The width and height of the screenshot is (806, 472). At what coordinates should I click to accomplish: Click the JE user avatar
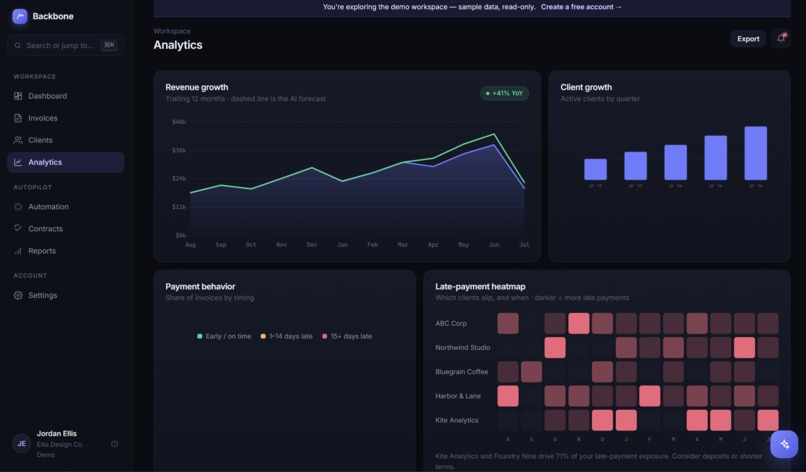(22, 444)
